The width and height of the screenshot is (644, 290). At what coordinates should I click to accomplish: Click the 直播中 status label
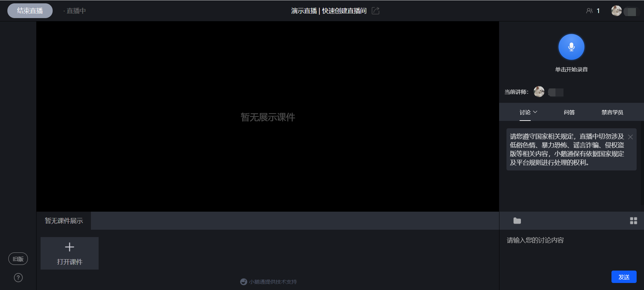(x=76, y=11)
